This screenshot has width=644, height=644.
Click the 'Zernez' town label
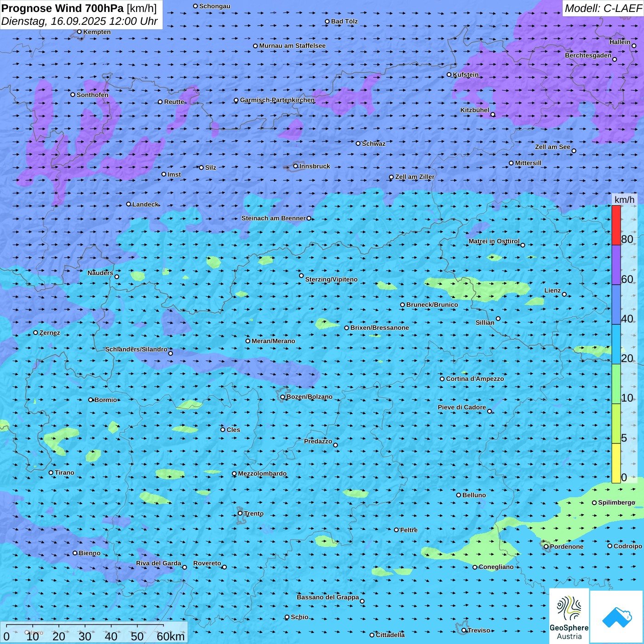coord(50,333)
